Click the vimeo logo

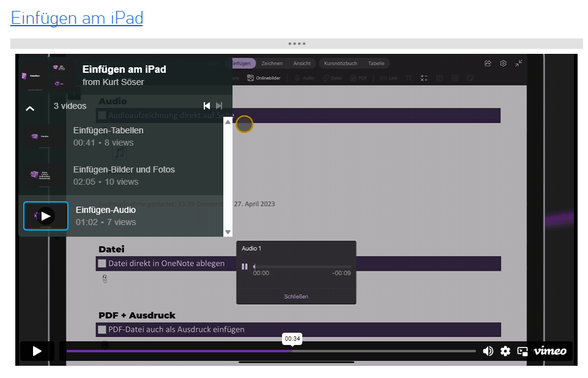[550, 351]
